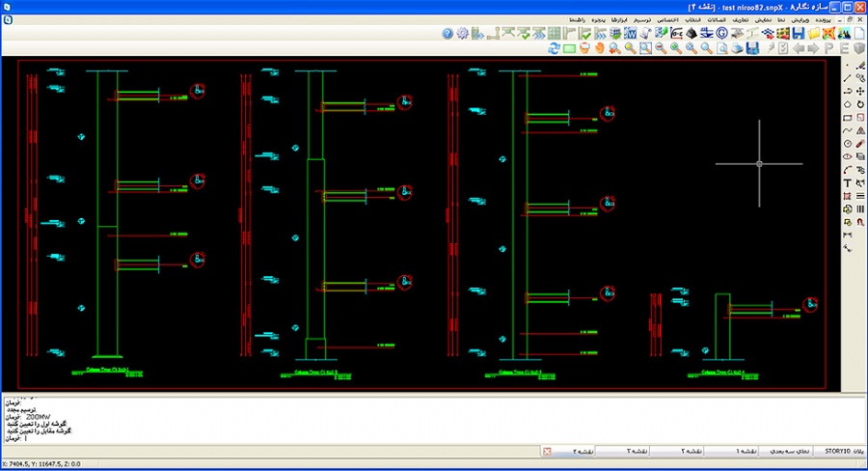Screen dimensions: 868x471
Task: Select the Line drawing tool
Action: [847, 77]
